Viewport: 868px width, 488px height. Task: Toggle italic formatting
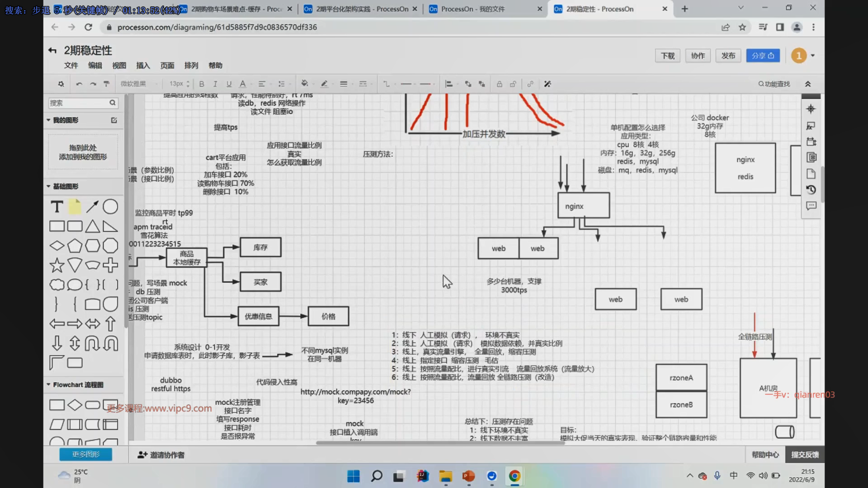(x=215, y=84)
